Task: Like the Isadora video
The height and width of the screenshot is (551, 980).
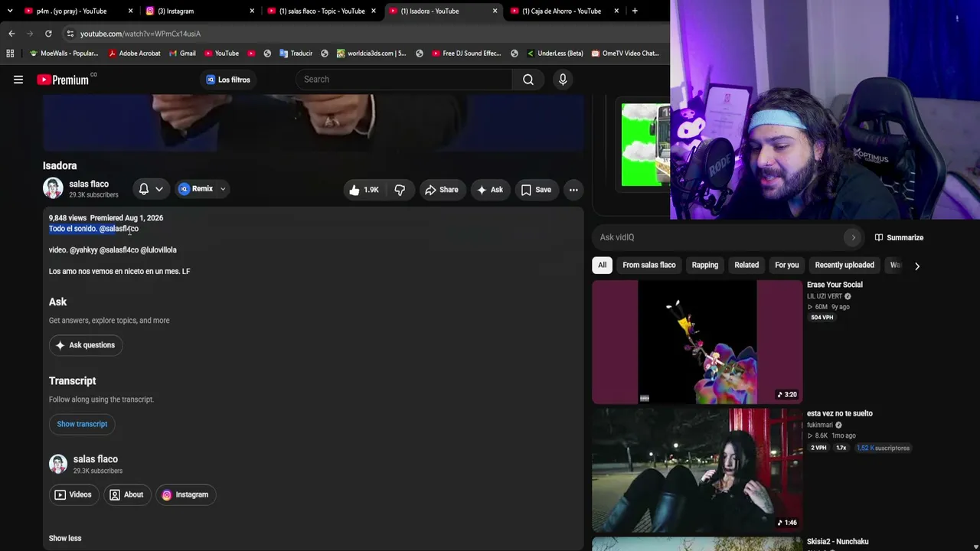Action: 364,190
